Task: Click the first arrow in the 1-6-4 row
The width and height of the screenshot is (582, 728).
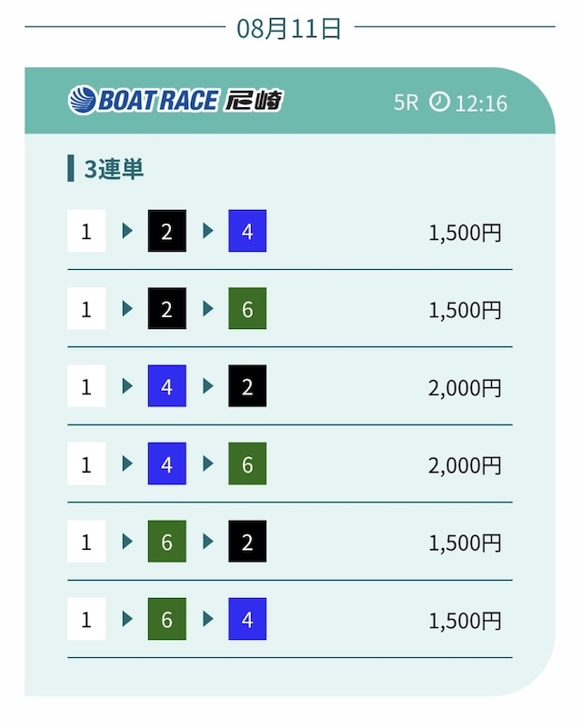Action: click(127, 619)
